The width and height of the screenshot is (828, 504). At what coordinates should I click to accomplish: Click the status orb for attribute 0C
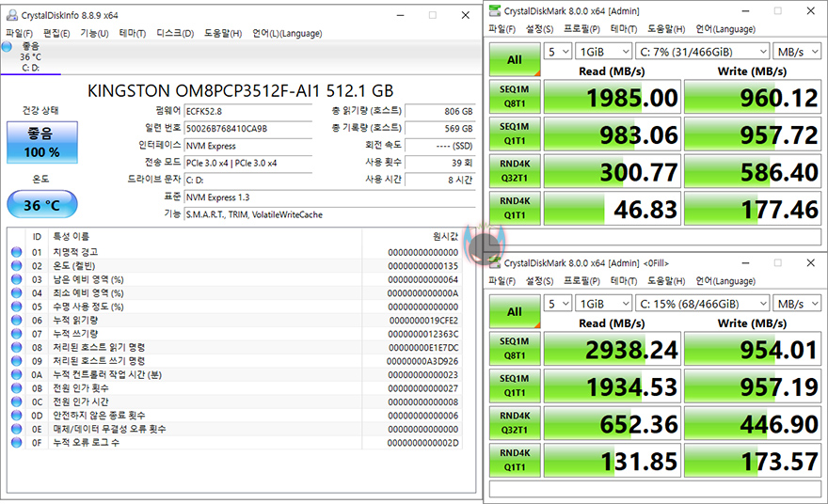pos(16,402)
